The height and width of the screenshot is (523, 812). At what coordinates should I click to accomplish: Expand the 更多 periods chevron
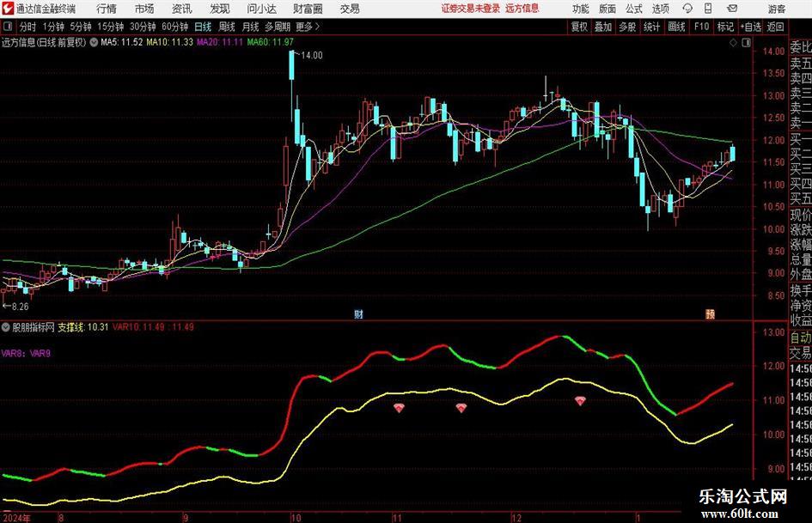pyautogui.click(x=308, y=27)
